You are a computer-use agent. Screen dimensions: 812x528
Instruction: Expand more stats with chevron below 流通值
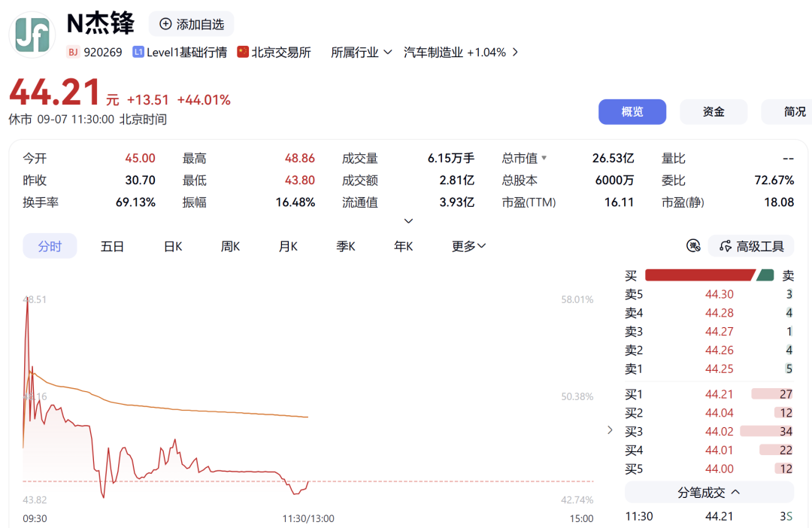click(x=408, y=221)
